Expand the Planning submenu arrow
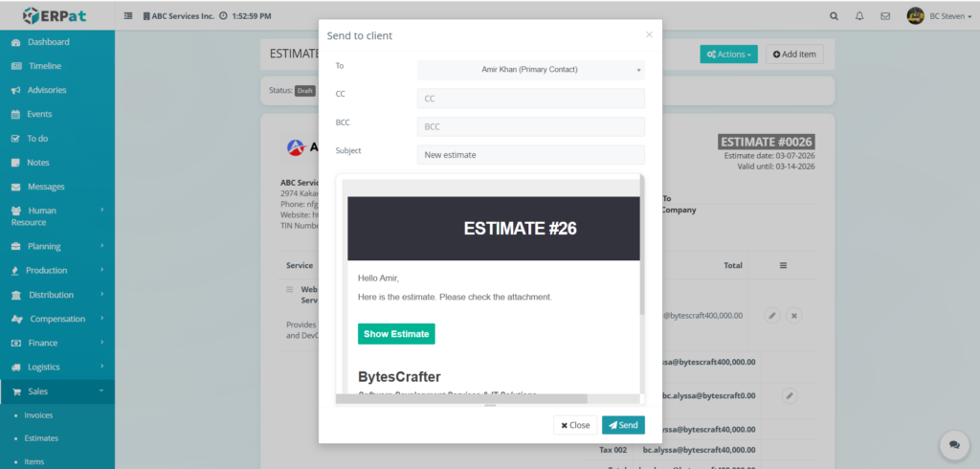980x469 pixels. pyautogui.click(x=101, y=246)
